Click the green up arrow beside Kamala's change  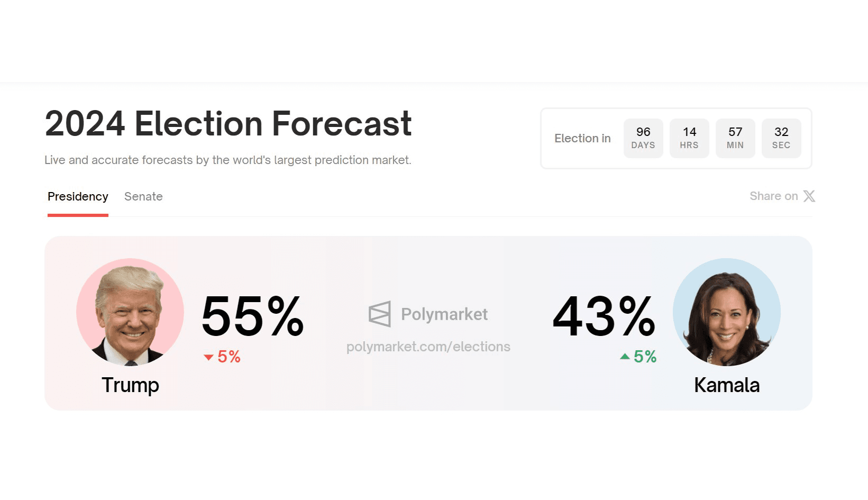tap(625, 357)
